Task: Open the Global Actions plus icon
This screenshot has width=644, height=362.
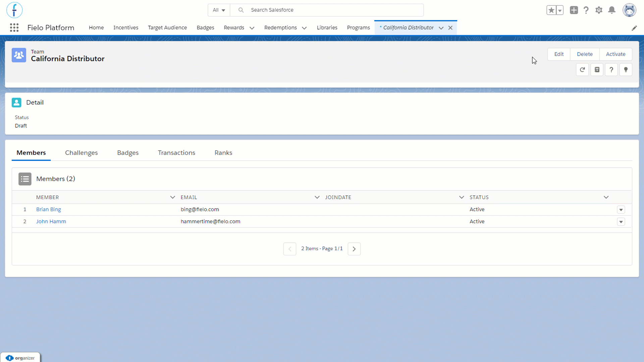Action: point(574,10)
